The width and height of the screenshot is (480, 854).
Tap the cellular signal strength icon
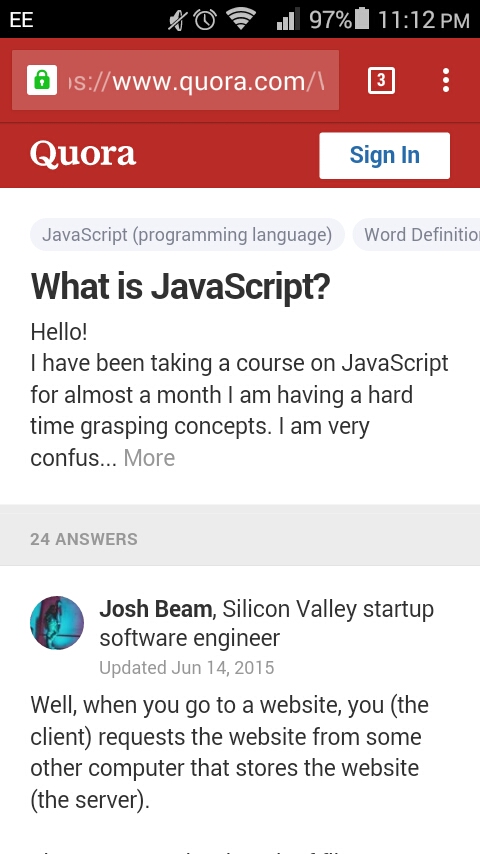click(288, 20)
